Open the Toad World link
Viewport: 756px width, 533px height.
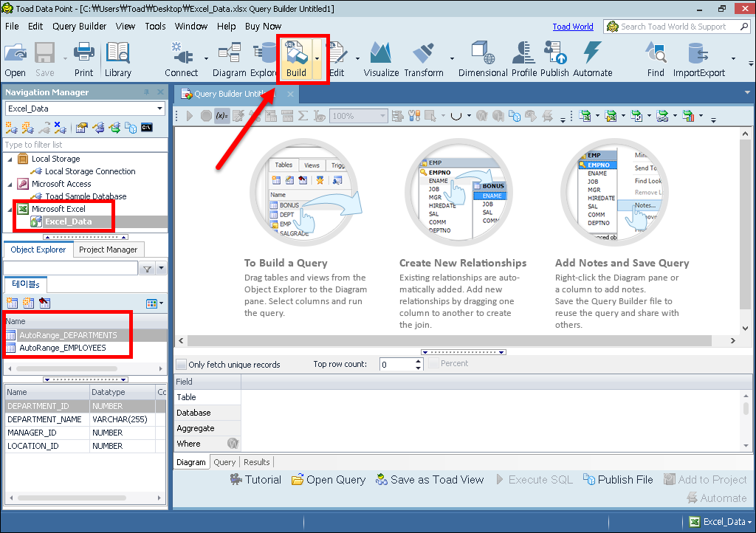point(573,27)
